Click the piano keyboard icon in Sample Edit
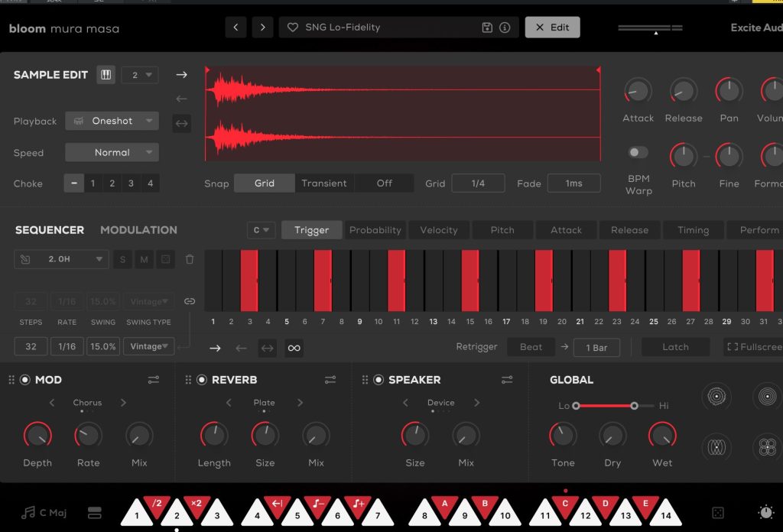The image size is (783, 532). pos(106,75)
